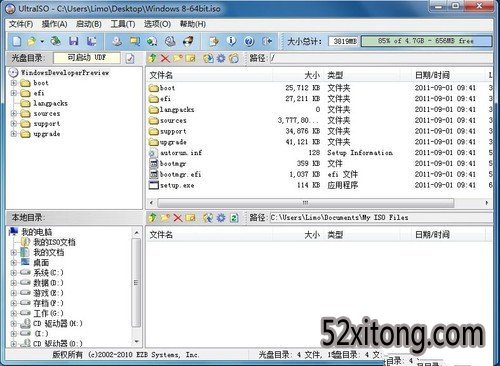Open the 操作(A) menu

point(54,24)
